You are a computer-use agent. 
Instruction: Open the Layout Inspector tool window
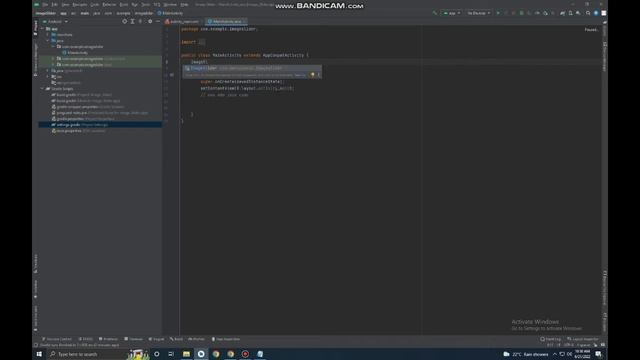click(x=582, y=339)
